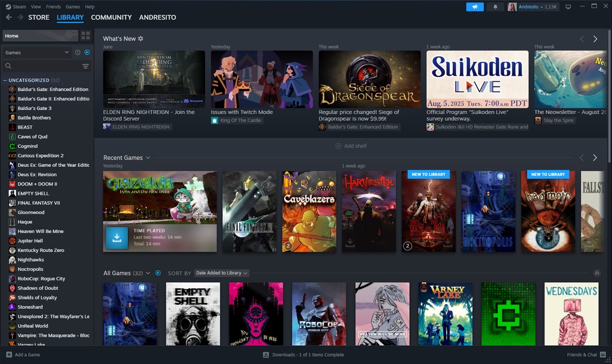The image size is (612, 364).
Task: Enter Big Picture mode with the monitor icon
Action: 568,6
